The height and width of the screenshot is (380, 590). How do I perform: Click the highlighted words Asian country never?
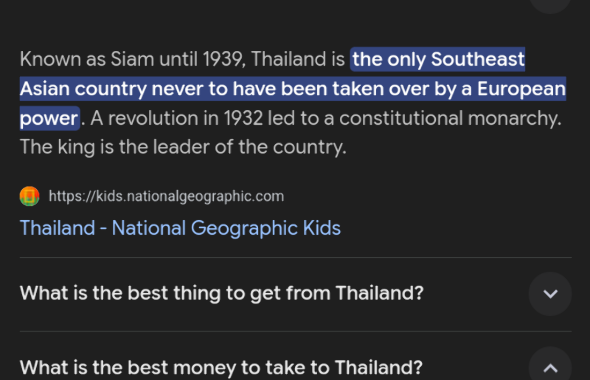click(111, 89)
